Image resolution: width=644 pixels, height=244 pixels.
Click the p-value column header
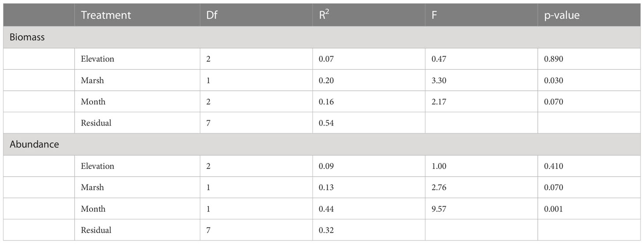(562, 15)
